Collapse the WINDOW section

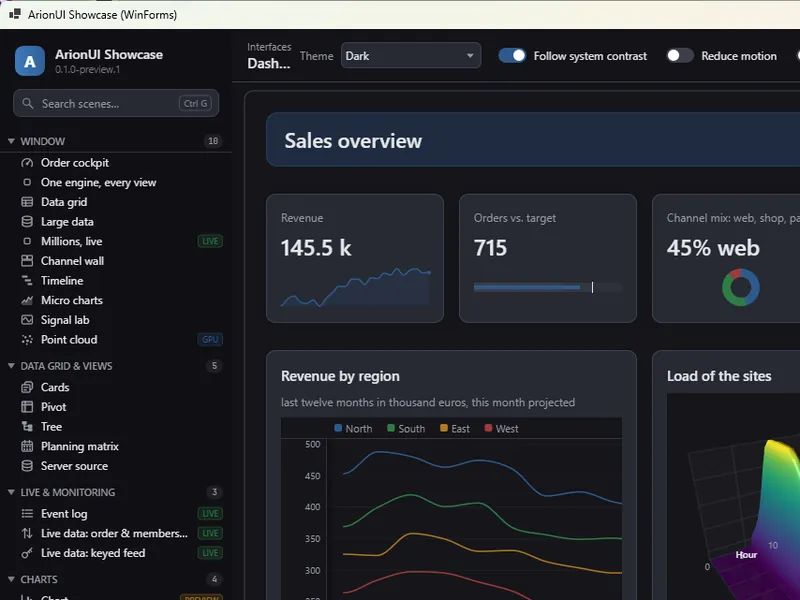(11, 141)
